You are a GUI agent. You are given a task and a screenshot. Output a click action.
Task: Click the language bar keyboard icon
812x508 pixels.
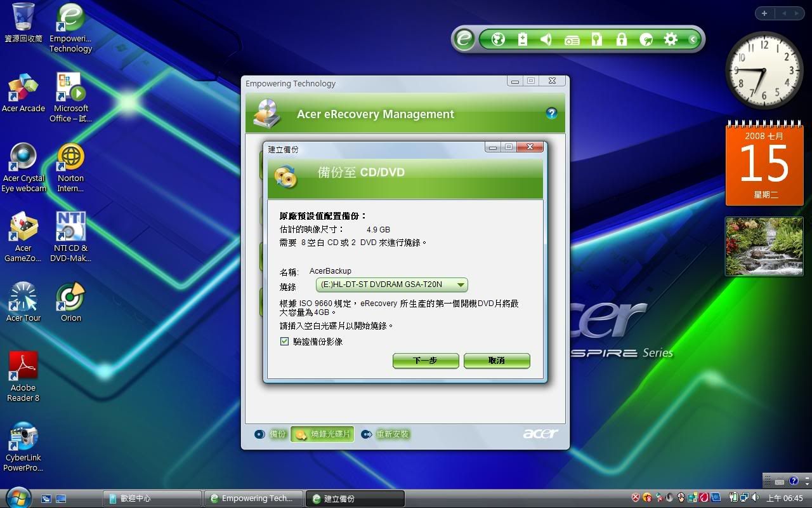click(780, 482)
